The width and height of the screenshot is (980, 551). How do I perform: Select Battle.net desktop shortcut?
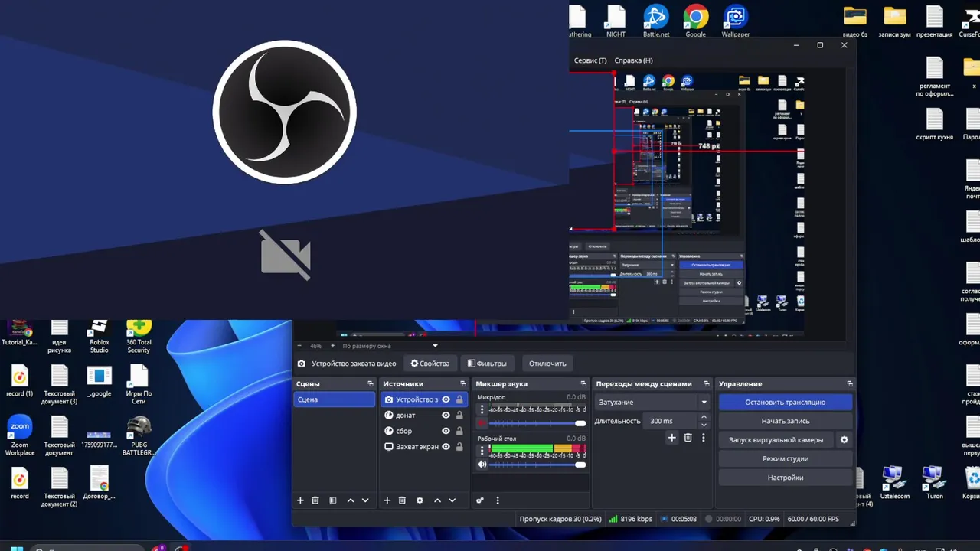[x=656, y=21]
